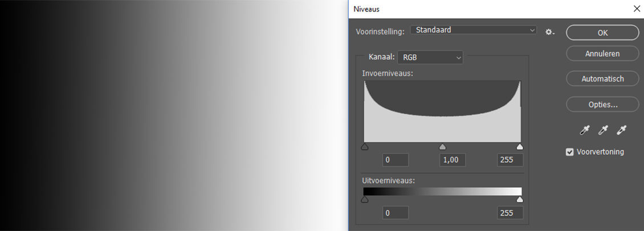644x231 pixels.
Task: Click the output black slider handle
Action: click(365, 200)
